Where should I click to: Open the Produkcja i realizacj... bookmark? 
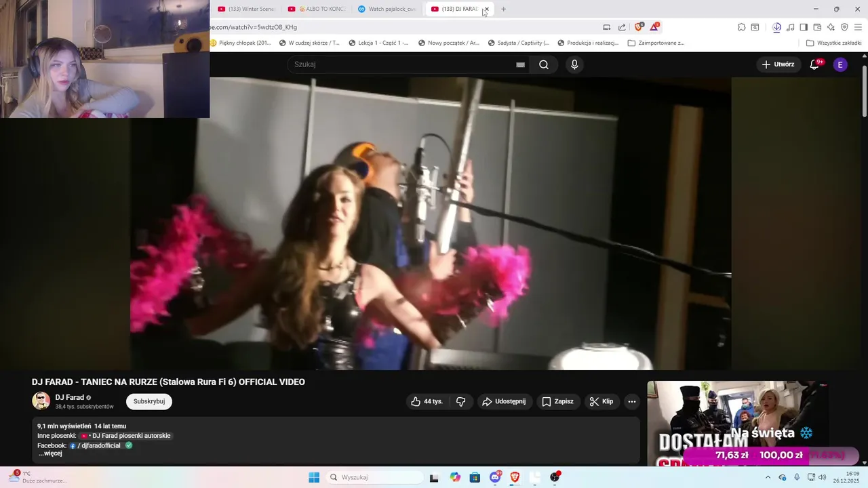(588, 43)
